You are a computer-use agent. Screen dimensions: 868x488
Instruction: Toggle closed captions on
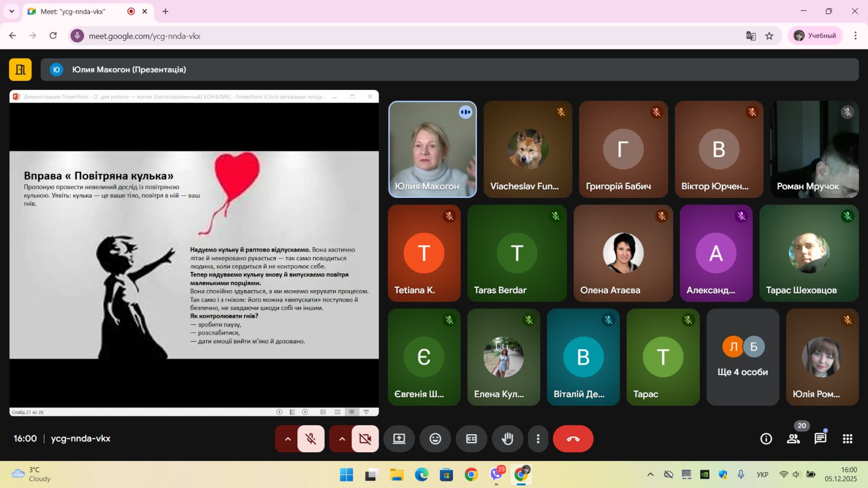pos(471,439)
